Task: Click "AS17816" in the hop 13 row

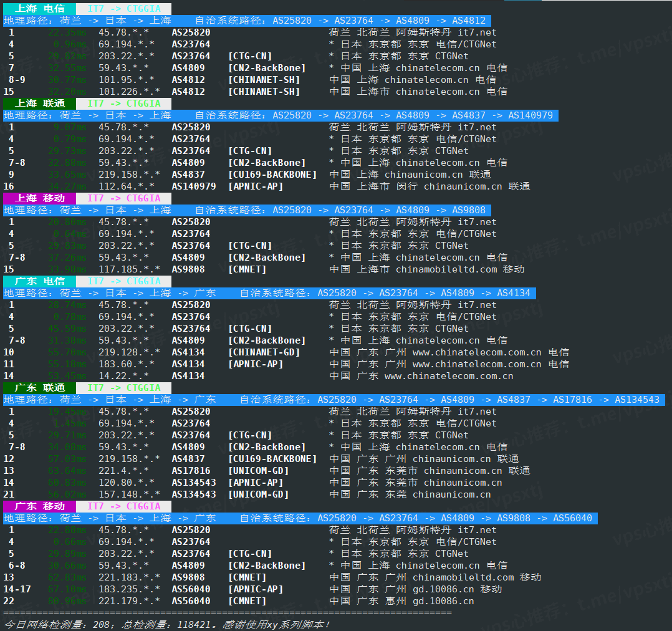Action: 191,471
